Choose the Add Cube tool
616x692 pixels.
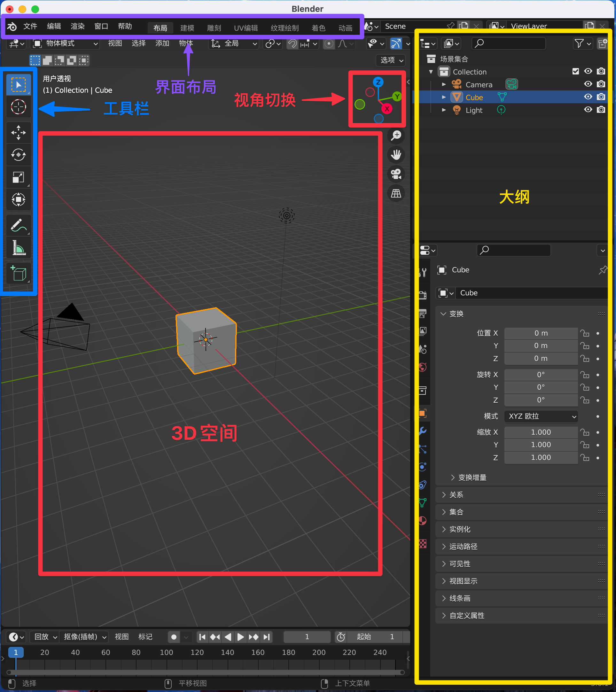coord(18,273)
